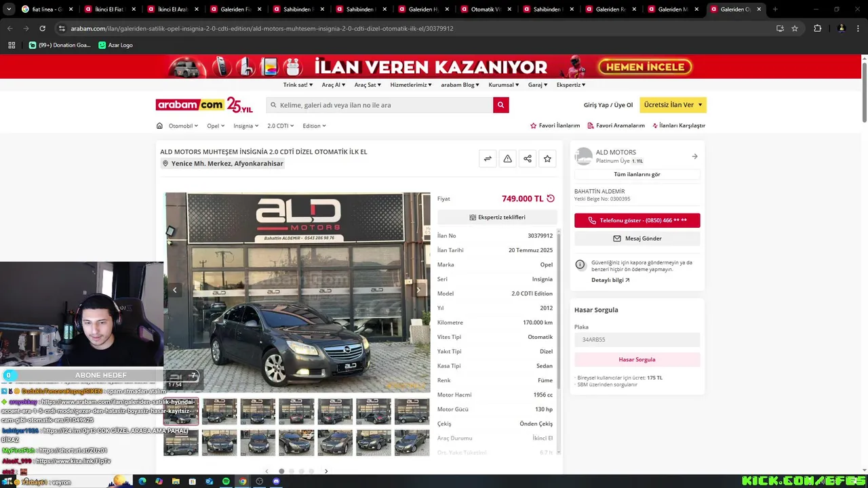Screen dimensions: 868x488
Task: Expand the Araç Sat menu
Action: coord(368,85)
